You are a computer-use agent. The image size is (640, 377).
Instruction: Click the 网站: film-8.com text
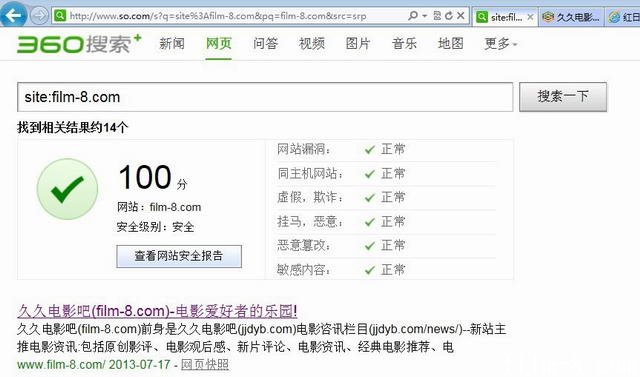[x=159, y=207]
